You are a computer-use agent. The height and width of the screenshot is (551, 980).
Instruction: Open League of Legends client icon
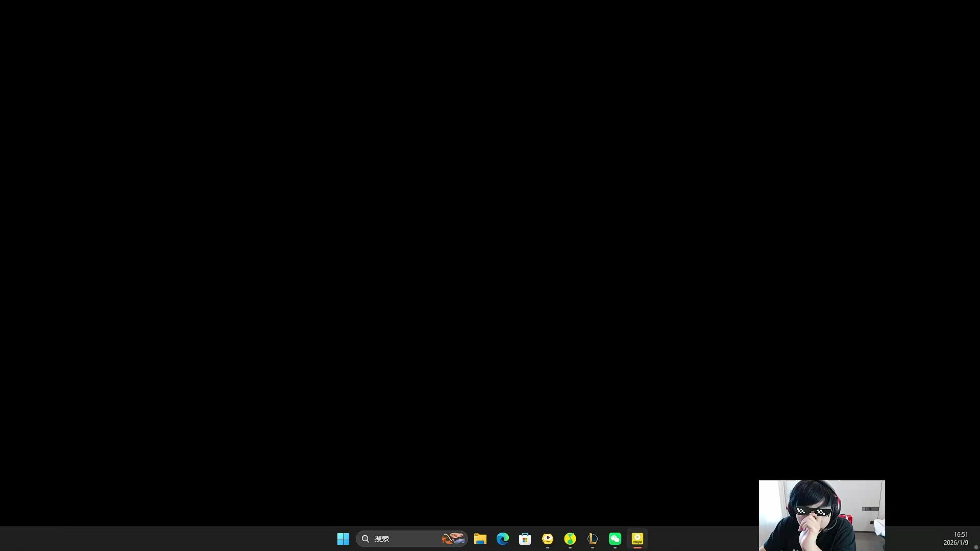pos(592,539)
